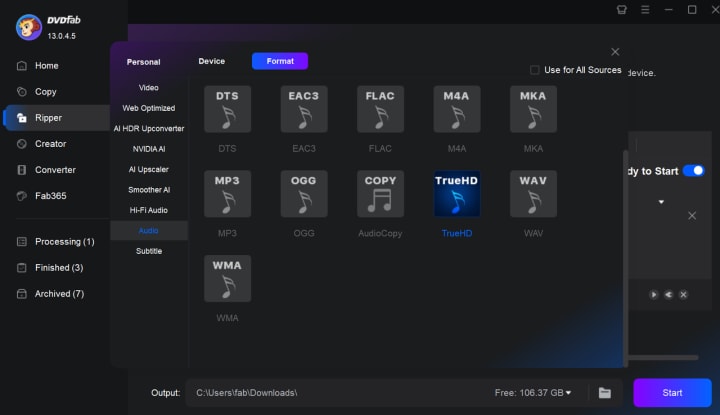Click the version number 13.0.4.5
The height and width of the screenshot is (415, 720).
(62, 36)
